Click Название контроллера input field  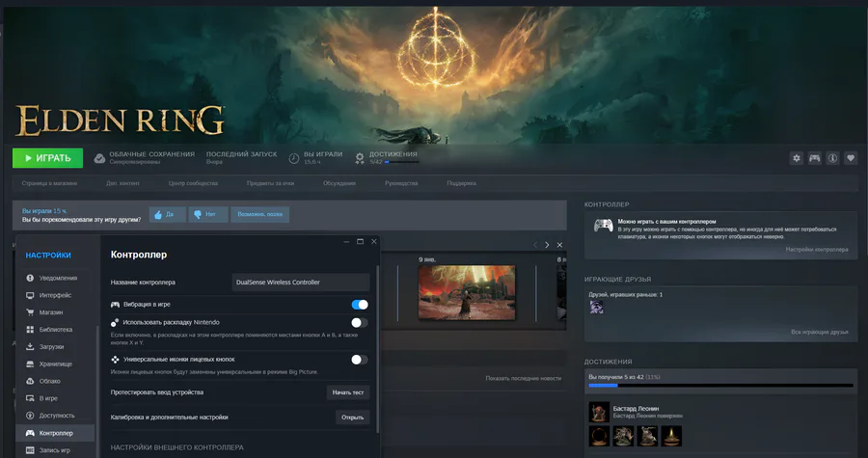pos(301,283)
